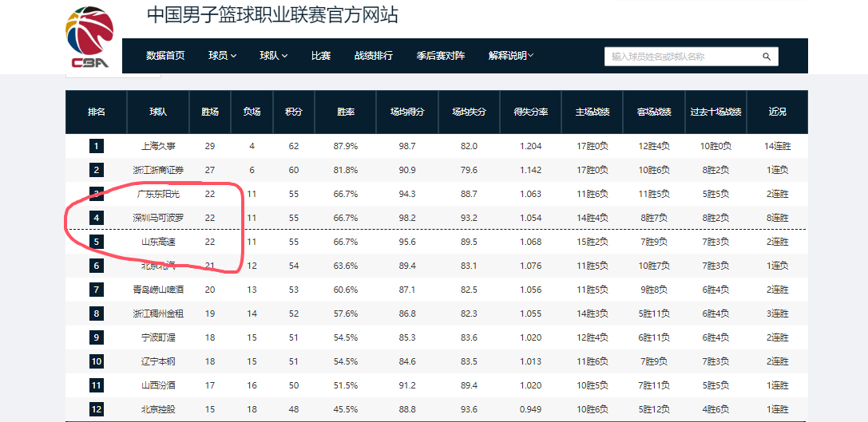Click the rank 12 badge
Screen dimensions: 868x422
point(97,409)
